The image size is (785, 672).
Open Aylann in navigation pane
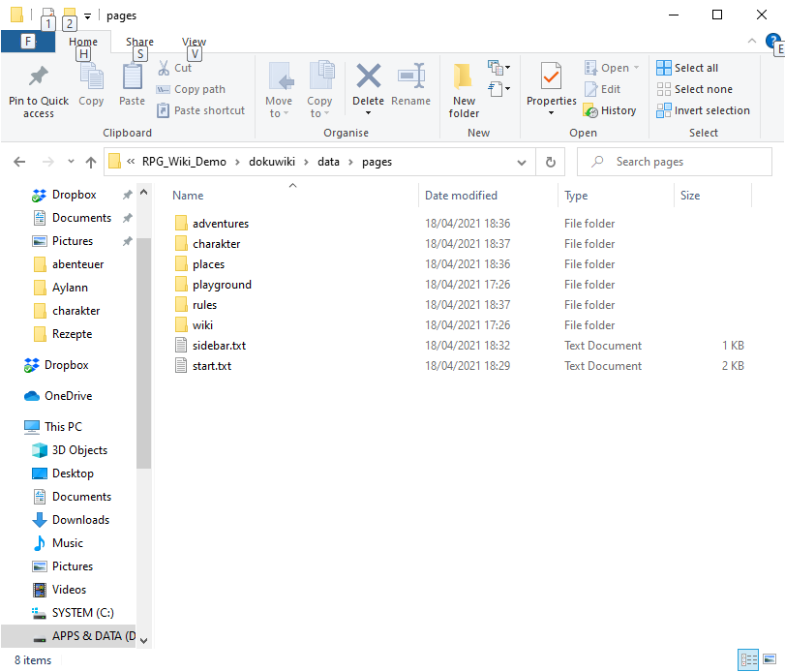click(x=70, y=288)
